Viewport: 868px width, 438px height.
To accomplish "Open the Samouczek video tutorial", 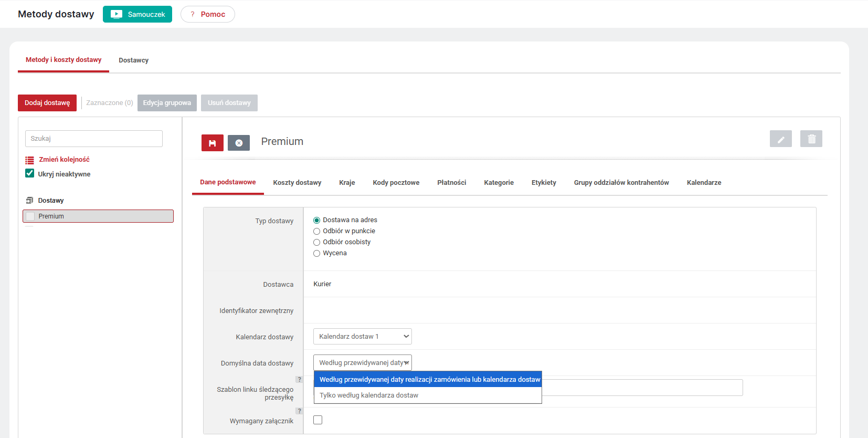I will [x=137, y=14].
